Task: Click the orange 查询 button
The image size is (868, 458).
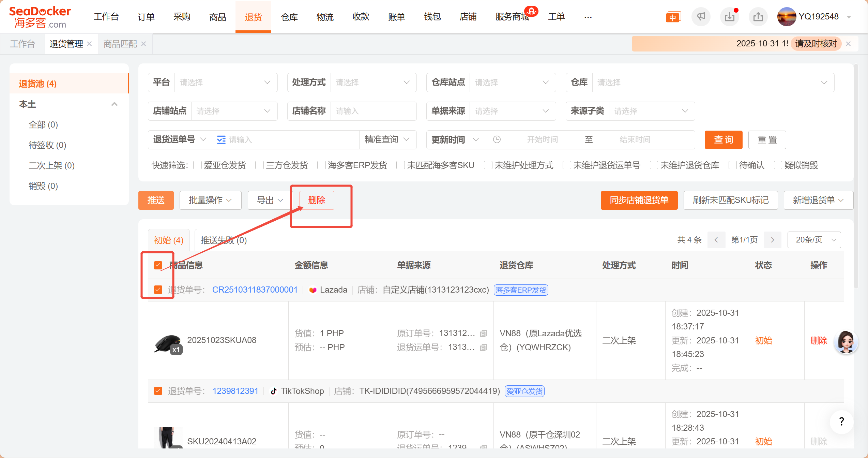Action: click(x=723, y=139)
